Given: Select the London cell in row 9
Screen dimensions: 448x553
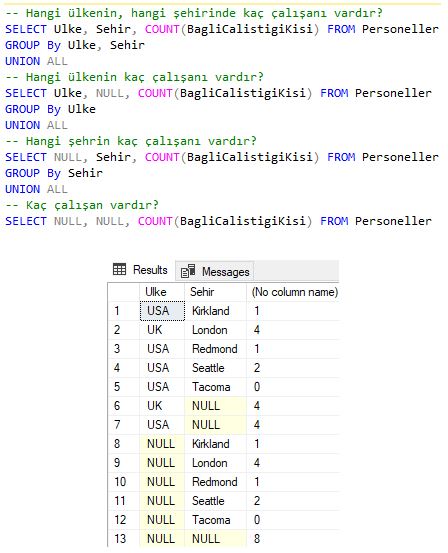Looking at the screenshot, I should pyautogui.click(x=215, y=463).
